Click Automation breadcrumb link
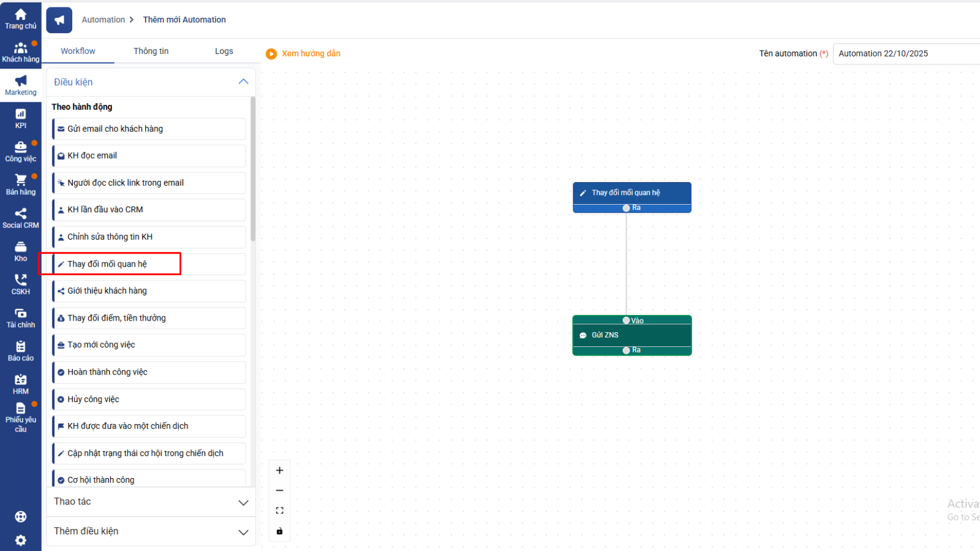 [x=103, y=20]
